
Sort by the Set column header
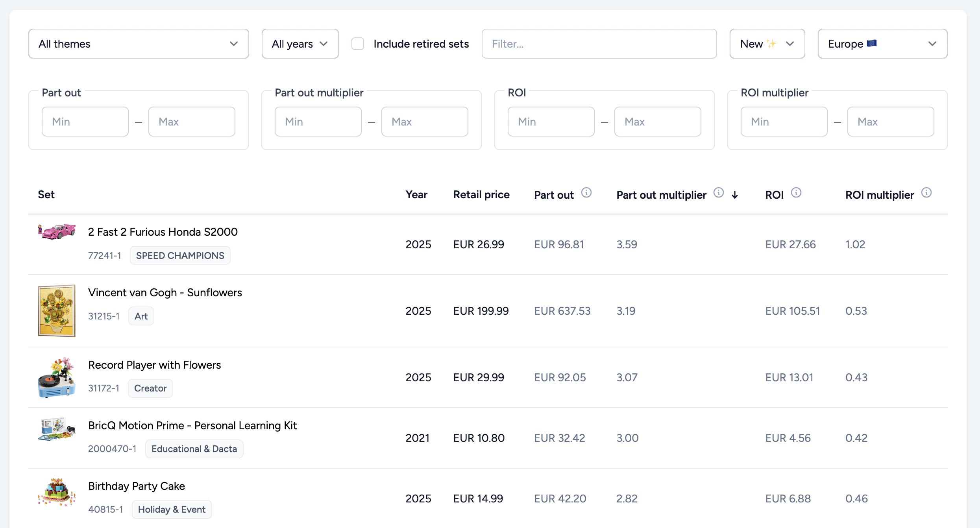tap(46, 195)
